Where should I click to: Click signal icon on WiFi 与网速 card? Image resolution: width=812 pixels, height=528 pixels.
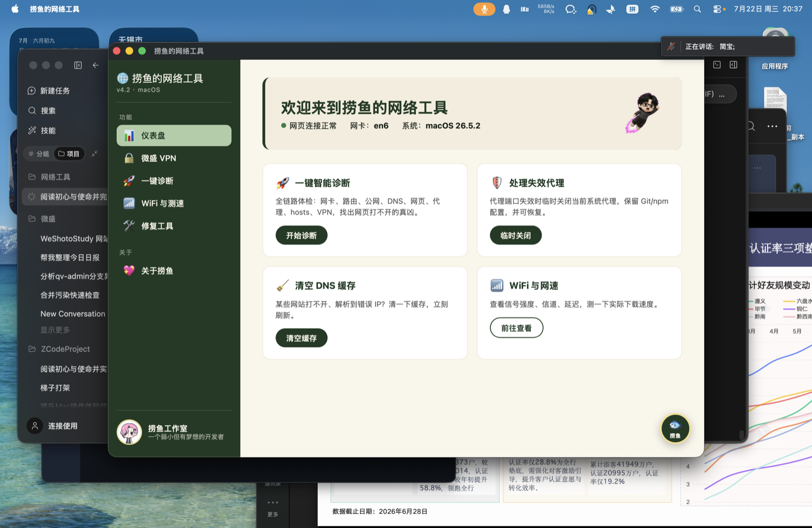point(497,285)
